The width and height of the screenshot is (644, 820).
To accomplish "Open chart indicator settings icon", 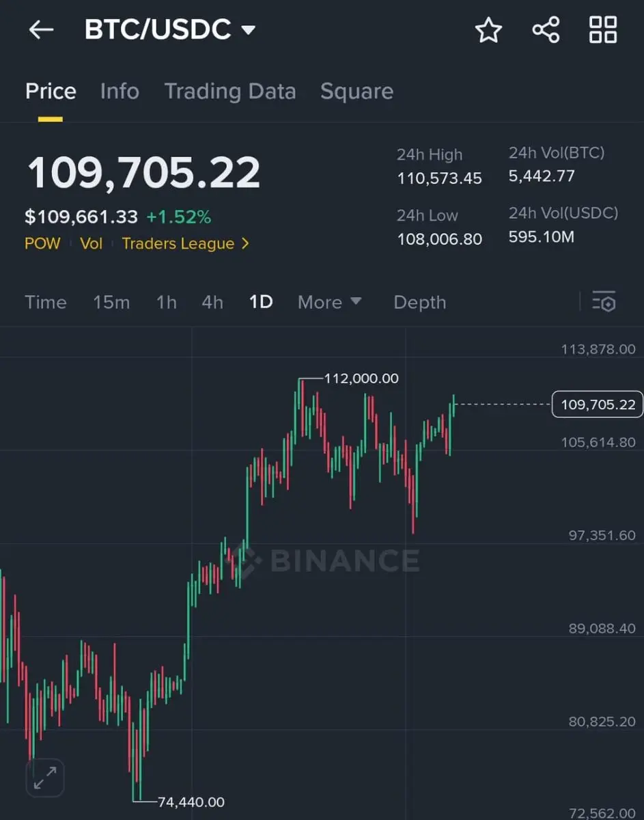I will pos(604,301).
